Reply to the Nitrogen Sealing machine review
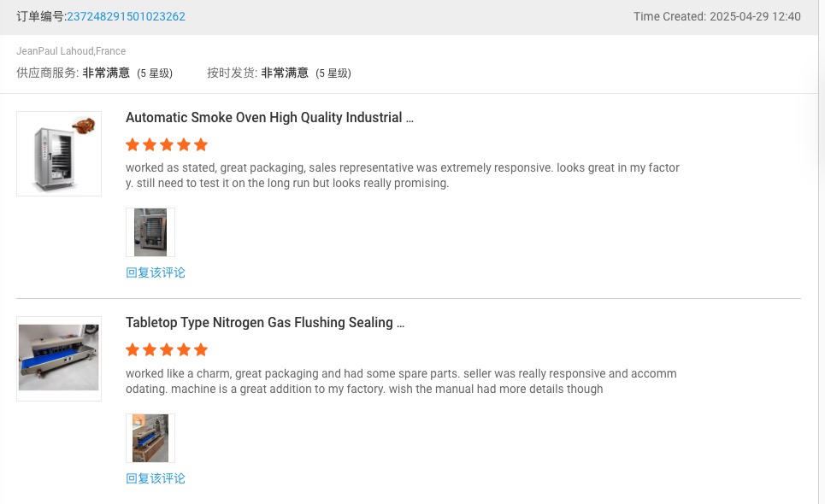The width and height of the screenshot is (825, 504). pyautogui.click(x=156, y=478)
